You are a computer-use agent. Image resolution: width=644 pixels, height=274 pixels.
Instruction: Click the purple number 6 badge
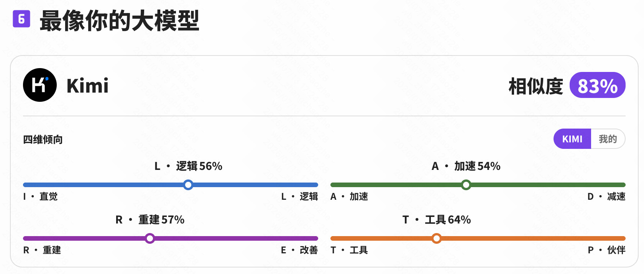[21, 19]
